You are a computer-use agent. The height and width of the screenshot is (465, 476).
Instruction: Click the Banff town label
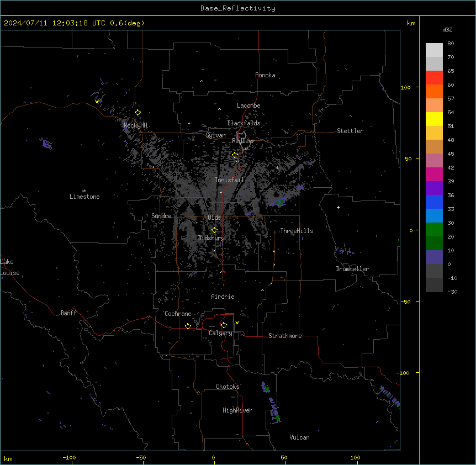click(68, 313)
